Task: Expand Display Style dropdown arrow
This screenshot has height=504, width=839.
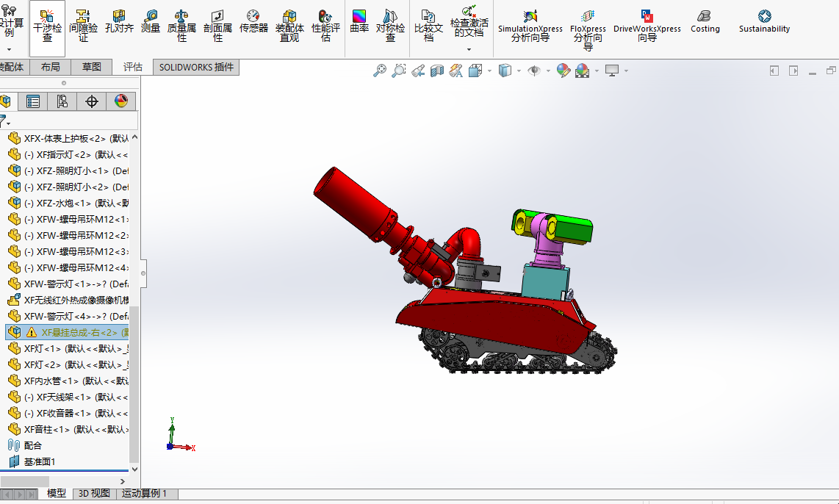Action: (x=519, y=71)
